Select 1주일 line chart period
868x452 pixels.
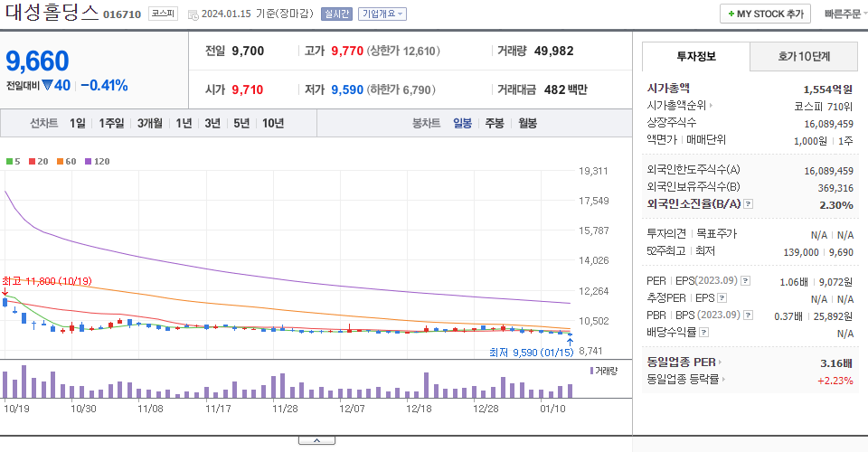[x=111, y=123]
